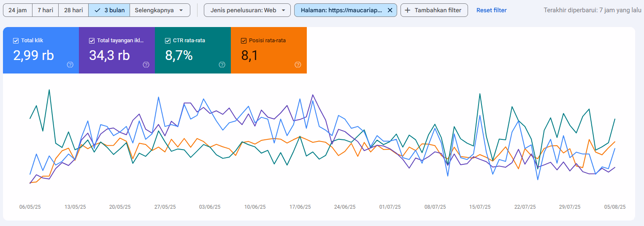Open help icon on Posisi rata-rata card

[298, 65]
